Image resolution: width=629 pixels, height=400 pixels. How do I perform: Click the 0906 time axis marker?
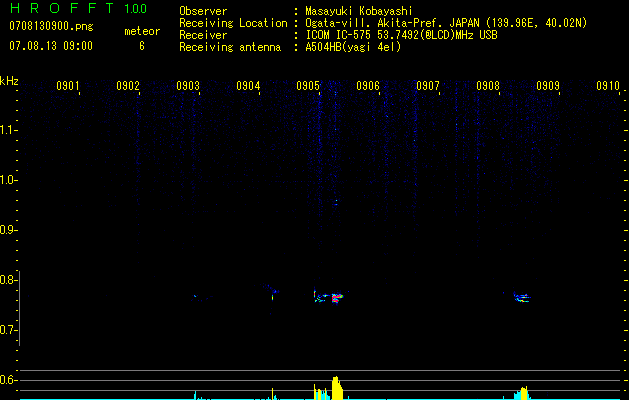[x=368, y=86]
